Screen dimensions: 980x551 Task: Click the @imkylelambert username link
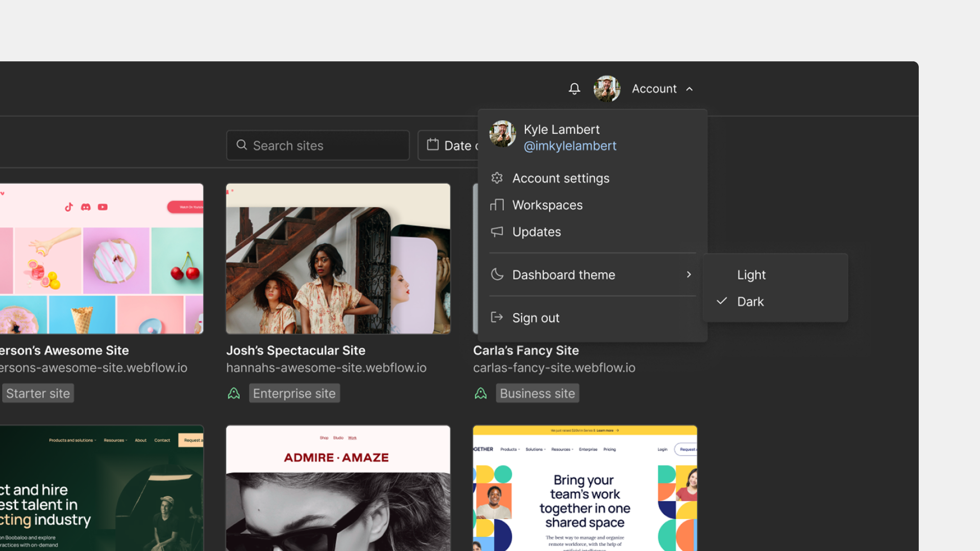pos(570,146)
